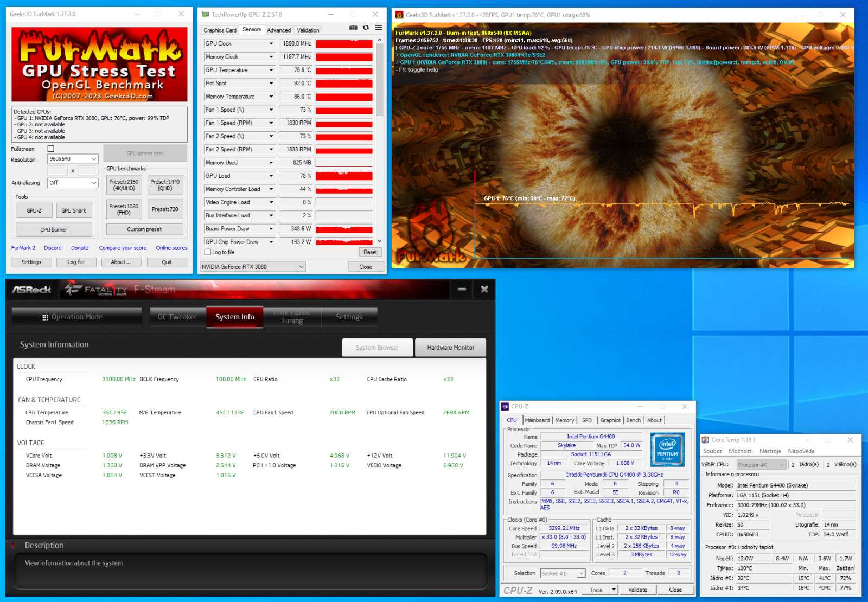Image resolution: width=868 pixels, height=602 pixels.
Task: Take a GPU-Z screenshot with camera icon
Action: tap(353, 28)
